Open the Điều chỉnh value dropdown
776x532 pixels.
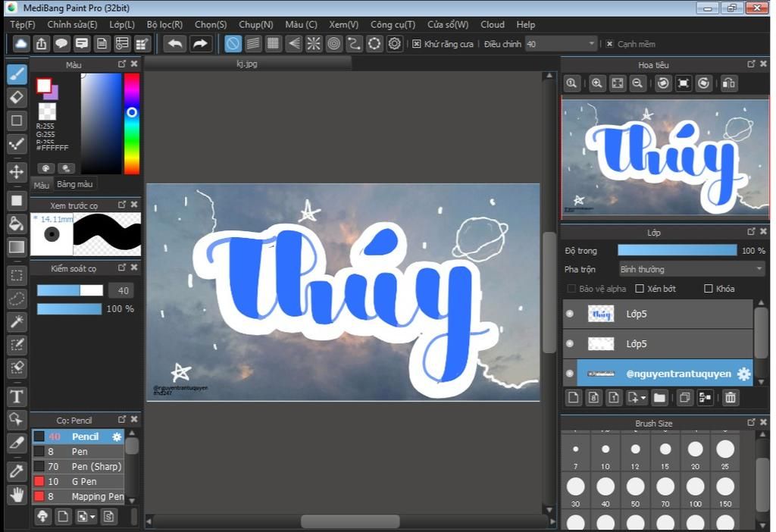pyautogui.click(x=562, y=44)
